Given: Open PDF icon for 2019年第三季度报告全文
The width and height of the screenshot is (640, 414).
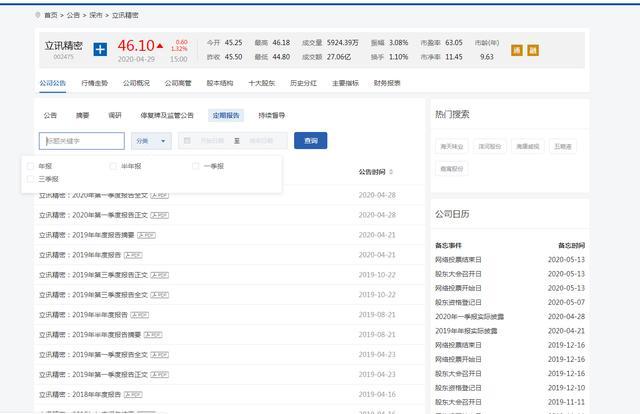Looking at the screenshot, I should pos(160,295).
